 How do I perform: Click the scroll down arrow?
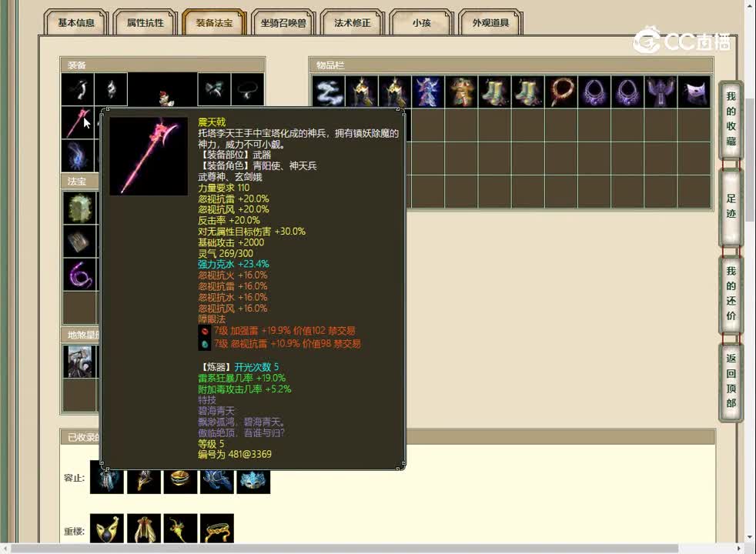click(750, 537)
